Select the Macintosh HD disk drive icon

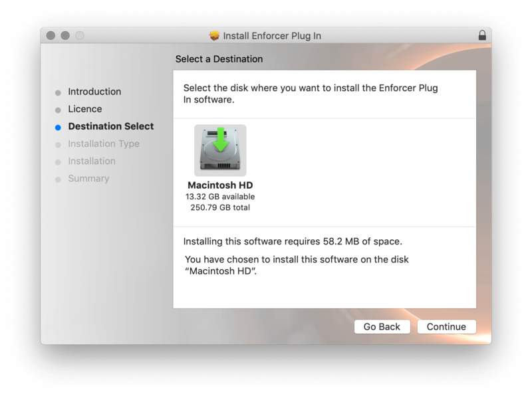220,150
